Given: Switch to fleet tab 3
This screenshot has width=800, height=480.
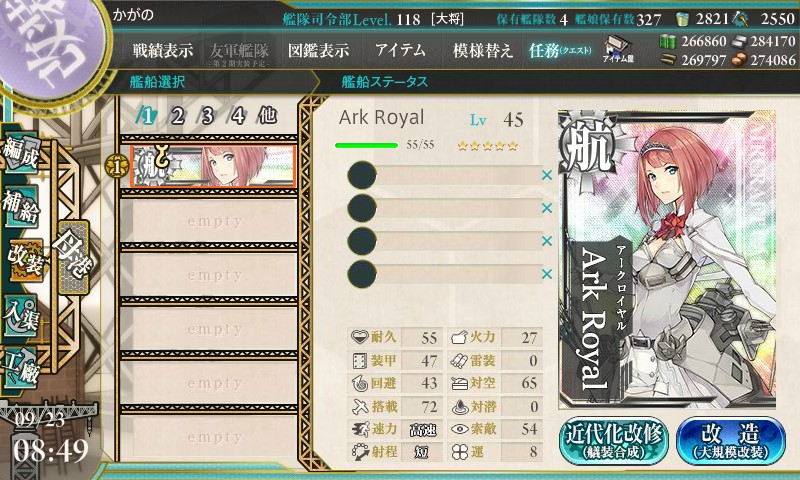Looking at the screenshot, I should point(207,116).
